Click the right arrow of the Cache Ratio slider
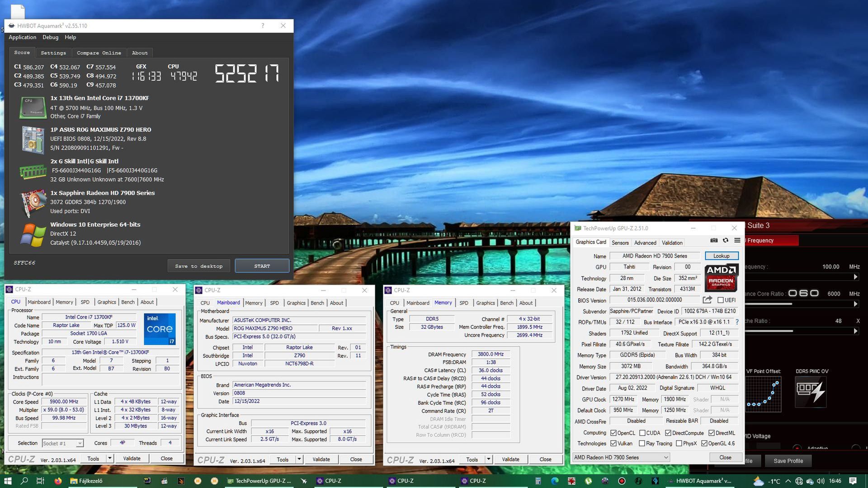This screenshot has height=488, width=868. tap(855, 331)
